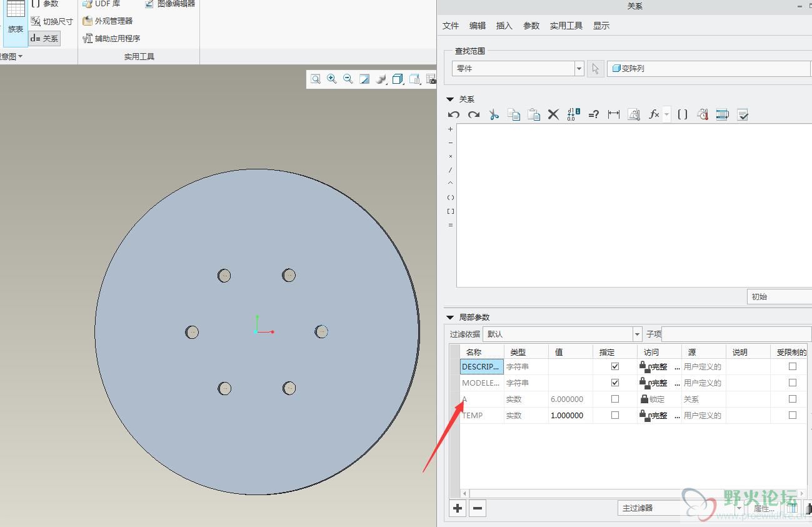Insert parentheses operator into relations

[x=451, y=198]
